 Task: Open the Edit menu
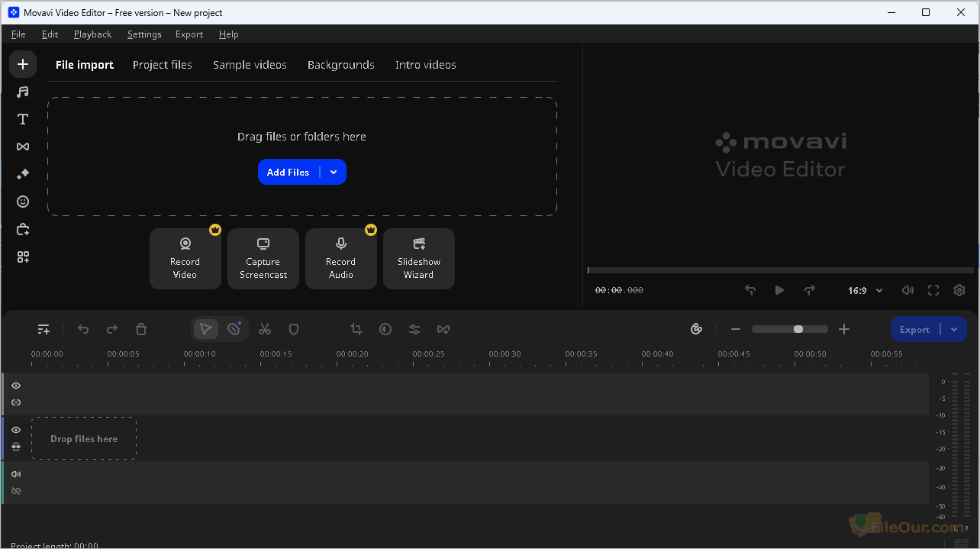click(x=50, y=34)
